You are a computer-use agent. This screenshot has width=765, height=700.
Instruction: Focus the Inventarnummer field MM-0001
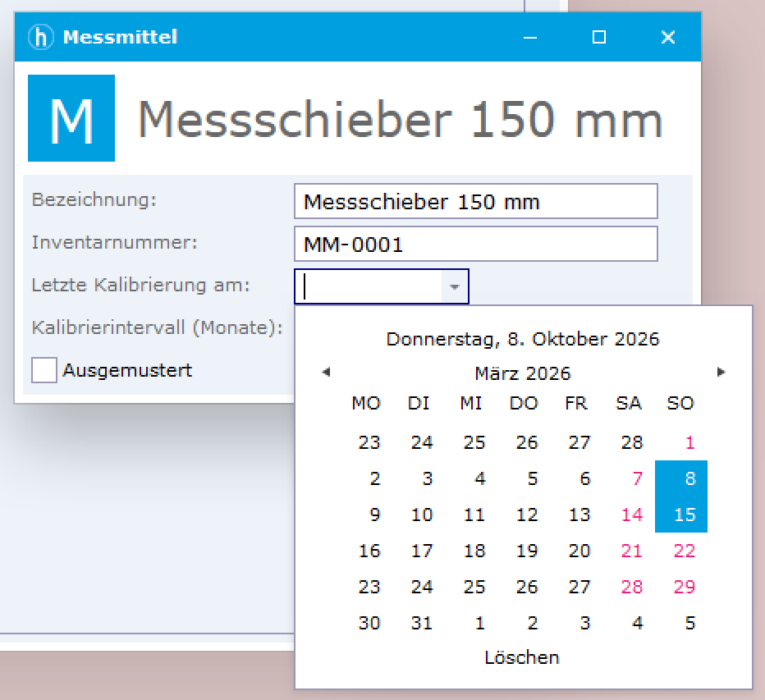(x=476, y=244)
